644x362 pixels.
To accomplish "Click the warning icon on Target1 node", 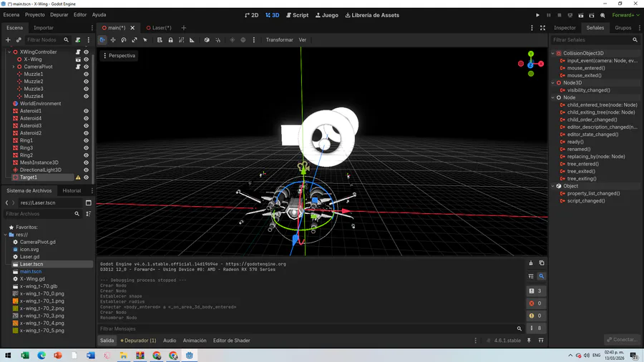I will [x=78, y=177].
